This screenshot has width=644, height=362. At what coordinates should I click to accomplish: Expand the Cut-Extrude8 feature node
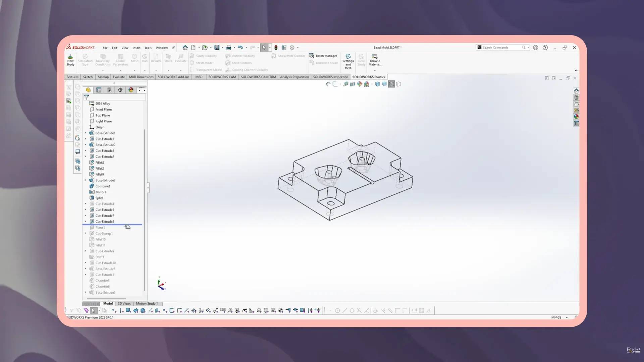(85, 222)
